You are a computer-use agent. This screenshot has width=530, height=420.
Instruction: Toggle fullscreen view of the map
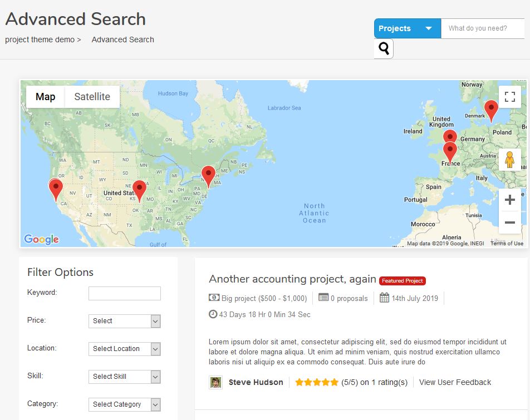(510, 97)
